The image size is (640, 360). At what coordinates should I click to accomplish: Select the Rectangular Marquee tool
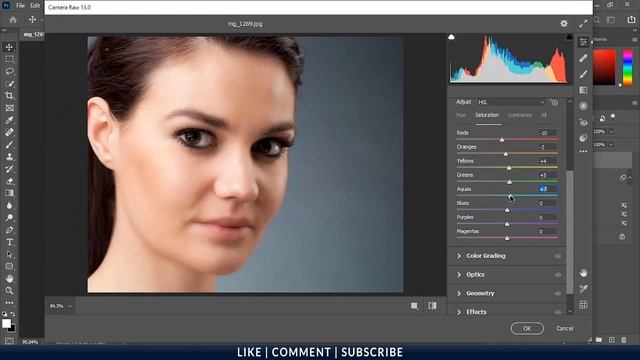click(9, 59)
